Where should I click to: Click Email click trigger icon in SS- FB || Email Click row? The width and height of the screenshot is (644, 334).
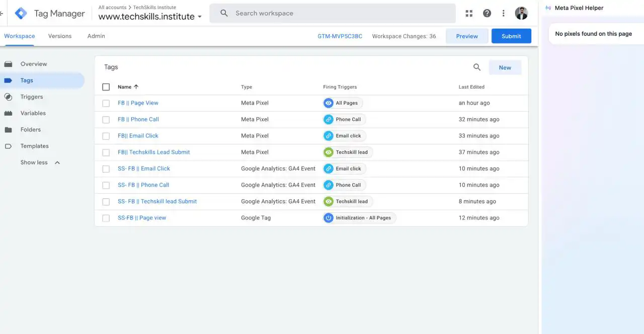point(329,169)
